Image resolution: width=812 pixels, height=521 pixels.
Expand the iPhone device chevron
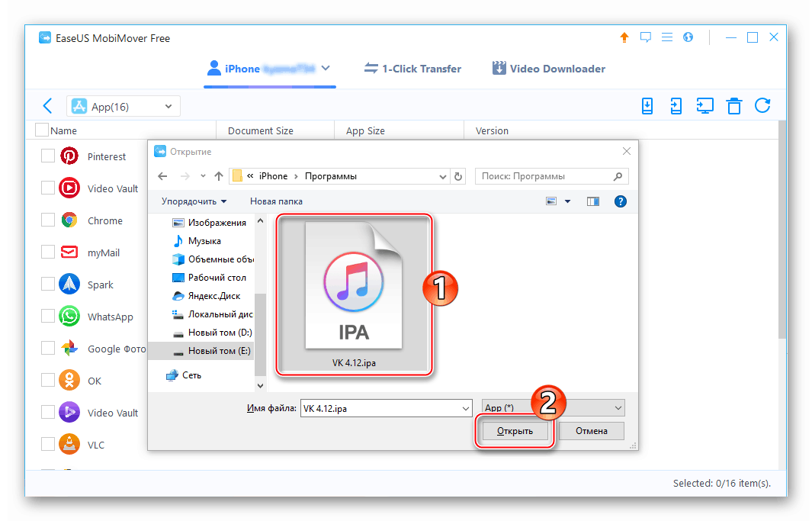(x=326, y=68)
